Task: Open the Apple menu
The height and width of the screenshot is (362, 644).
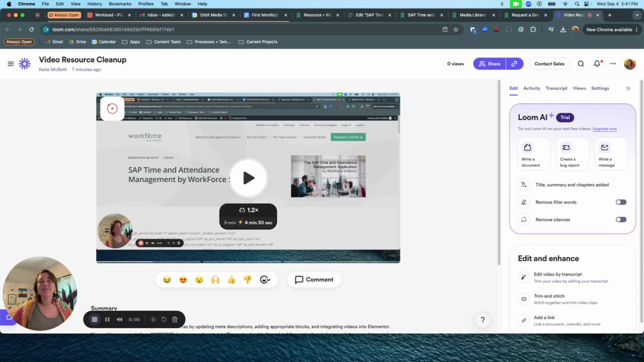Action: [x=9, y=4]
